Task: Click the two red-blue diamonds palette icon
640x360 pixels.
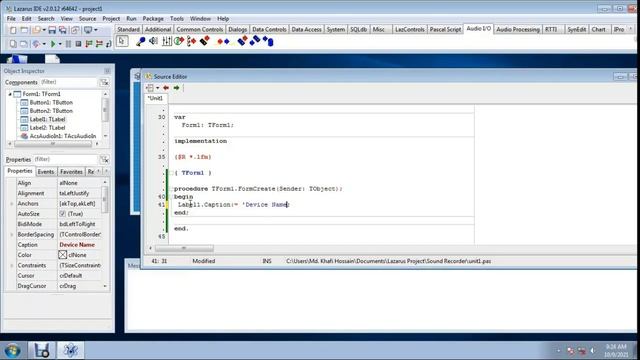Action: (223, 41)
